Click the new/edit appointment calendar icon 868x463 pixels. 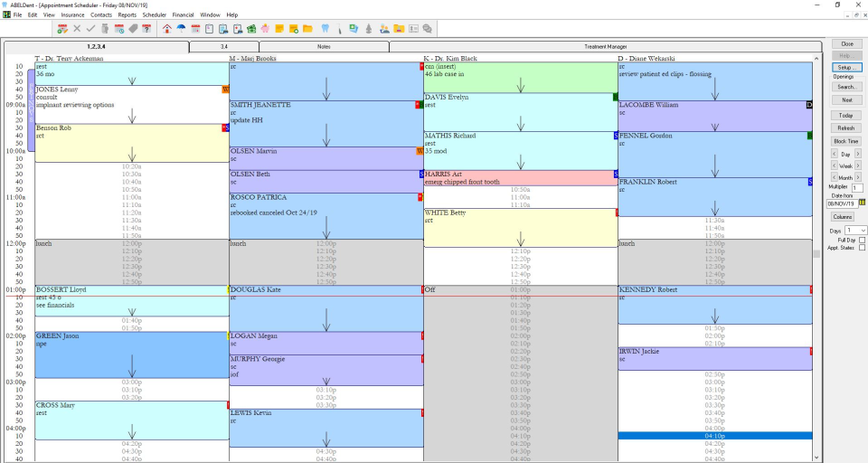pyautogui.click(x=62, y=29)
